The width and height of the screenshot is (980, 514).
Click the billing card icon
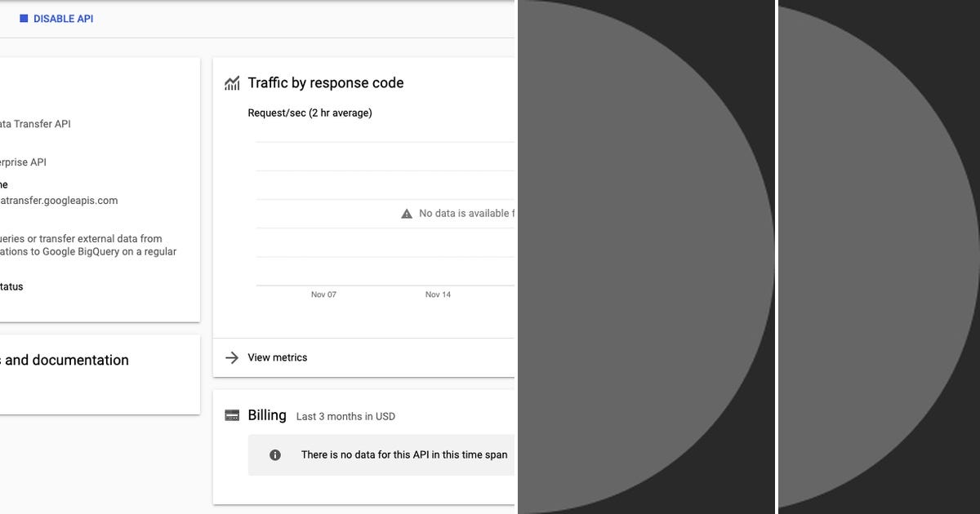[231, 414]
